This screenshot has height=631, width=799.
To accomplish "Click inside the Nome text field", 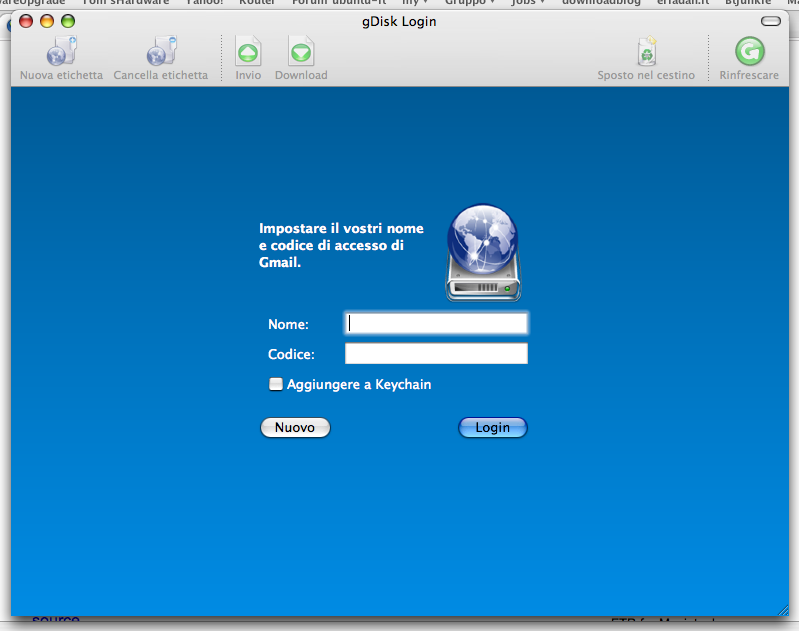I will tap(436, 323).
